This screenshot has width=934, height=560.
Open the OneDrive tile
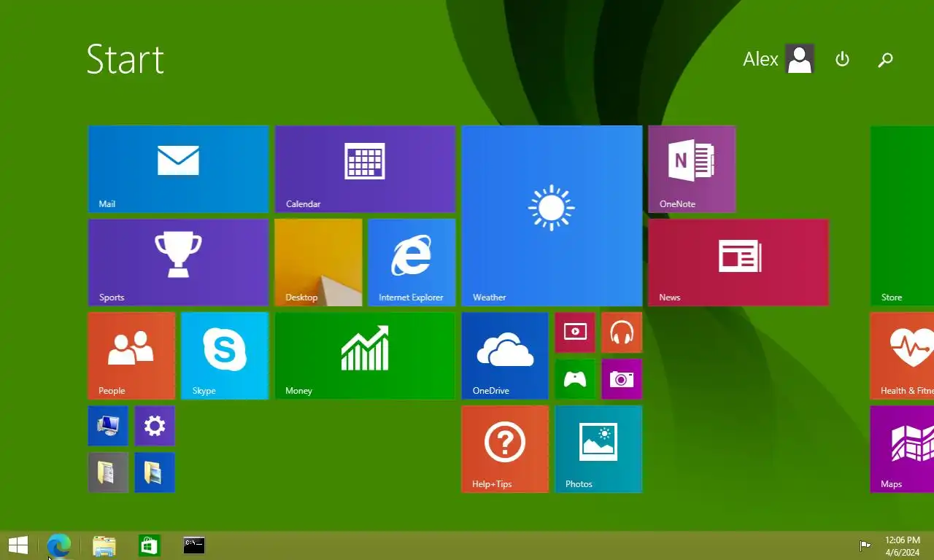tap(505, 356)
